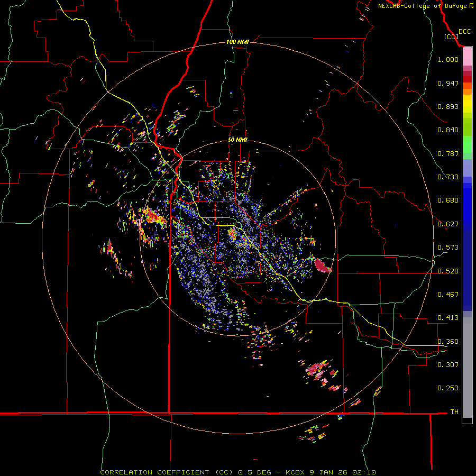Screen dimensions: 476x476
Task: Select the 0.307 scale value
Action: pyautogui.click(x=448, y=365)
